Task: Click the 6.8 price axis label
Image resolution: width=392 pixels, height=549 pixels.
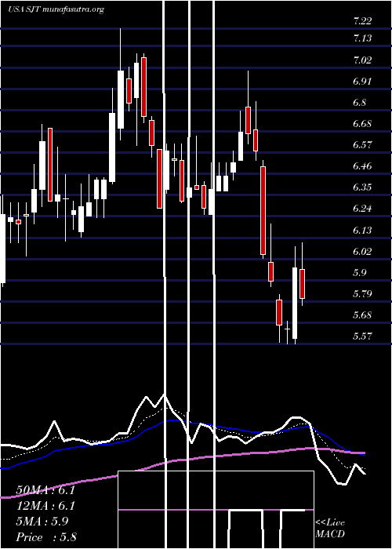Action: [x=360, y=103]
